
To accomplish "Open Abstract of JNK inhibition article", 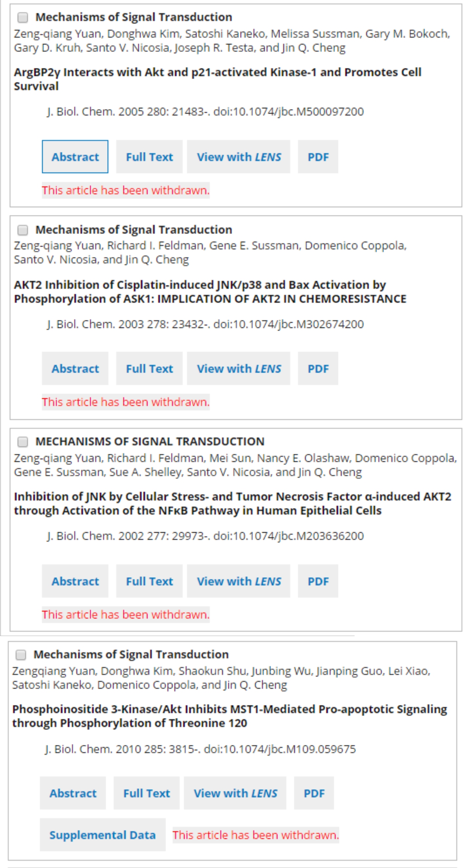I will (x=75, y=581).
